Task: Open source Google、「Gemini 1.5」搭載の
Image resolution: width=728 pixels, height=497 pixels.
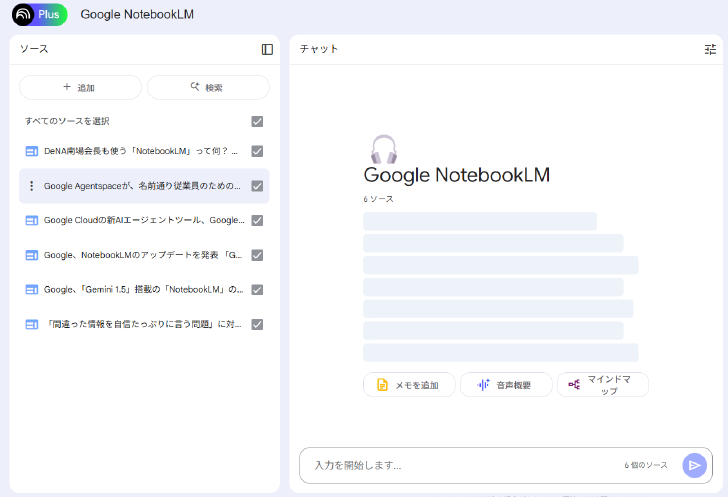Action: click(143, 290)
